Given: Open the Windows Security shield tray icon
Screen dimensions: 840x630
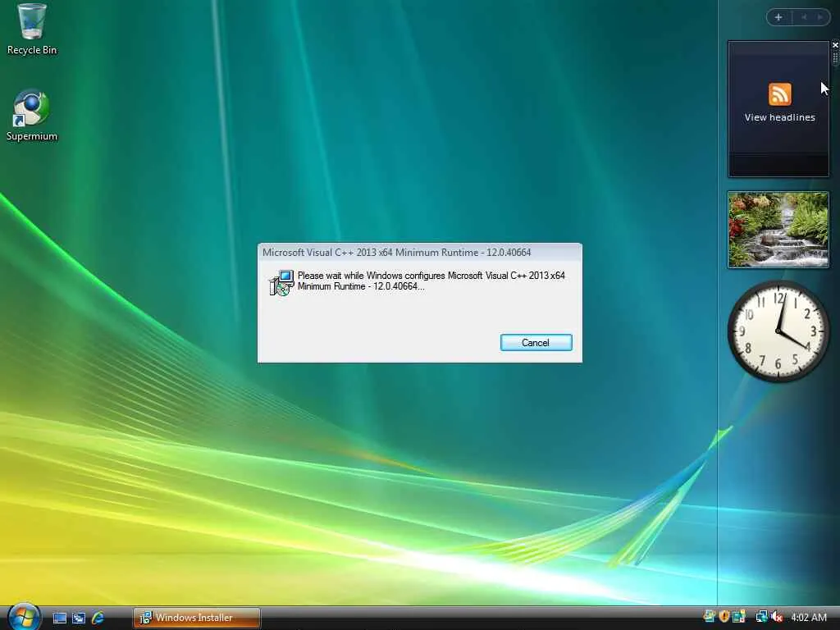Looking at the screenshot, I should coord(724,617).
